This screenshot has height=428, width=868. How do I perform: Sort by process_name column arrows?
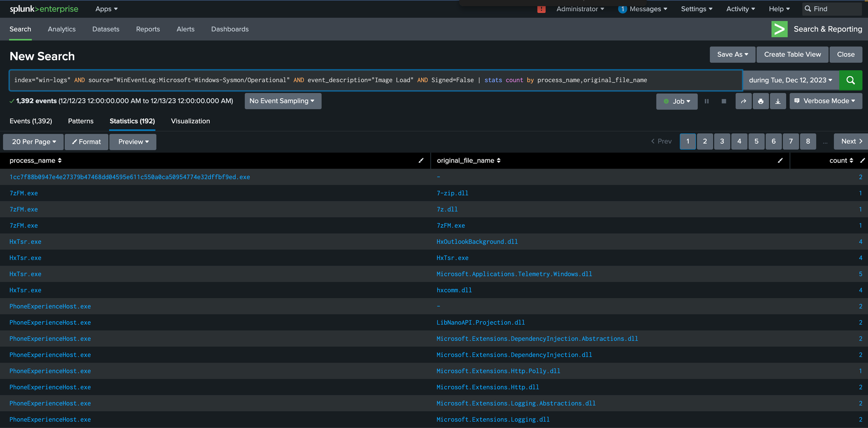[60, 160]
